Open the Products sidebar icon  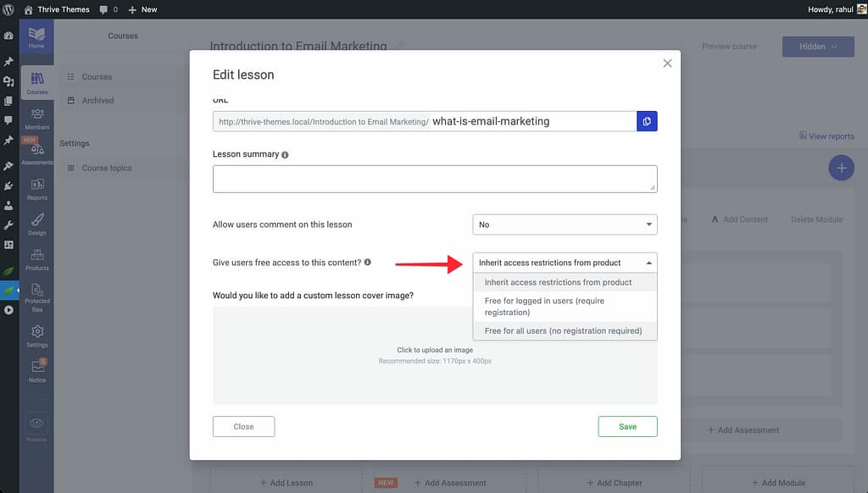pyautogui.click(x=37, y=259)
